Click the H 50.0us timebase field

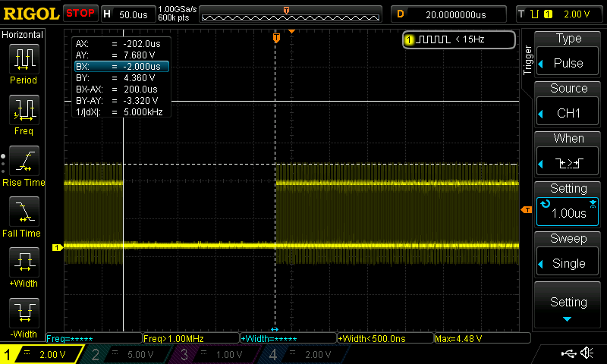point(127,14)
